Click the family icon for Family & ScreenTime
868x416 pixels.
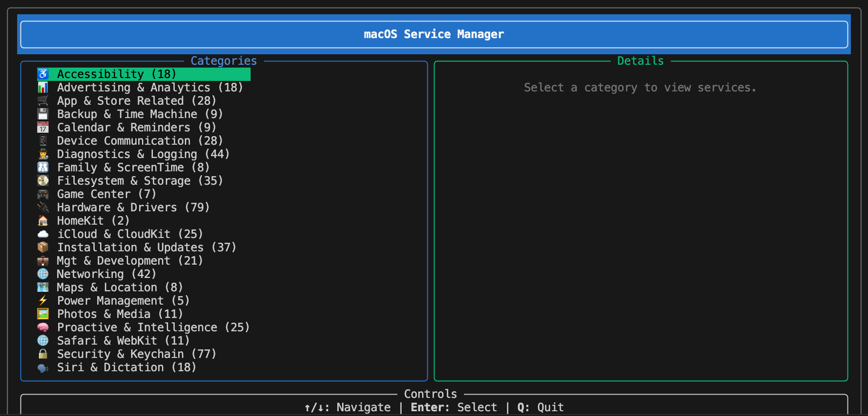43,167
